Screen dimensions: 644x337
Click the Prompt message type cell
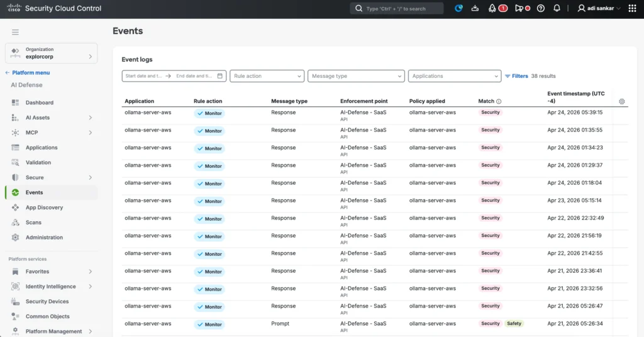(280, 323)
